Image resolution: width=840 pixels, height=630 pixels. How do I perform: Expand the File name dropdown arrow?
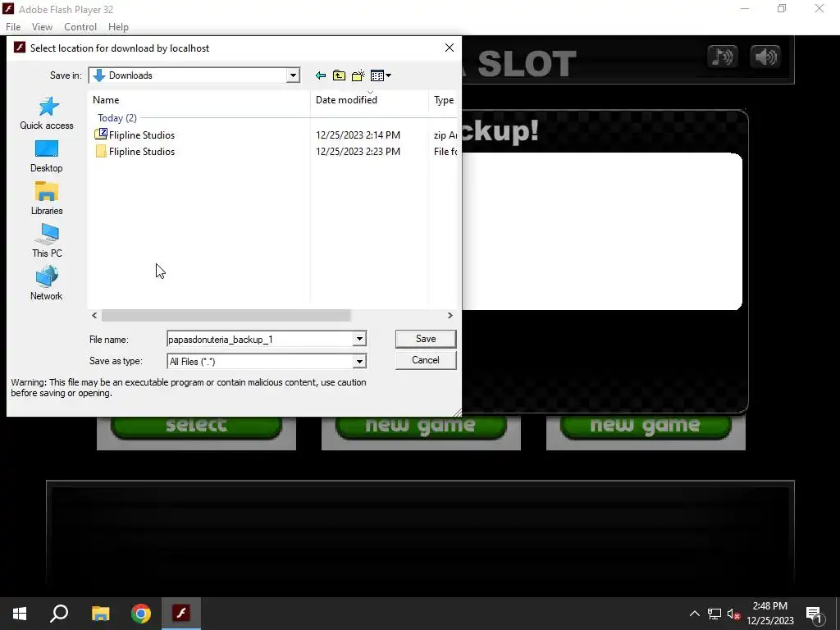359,339
